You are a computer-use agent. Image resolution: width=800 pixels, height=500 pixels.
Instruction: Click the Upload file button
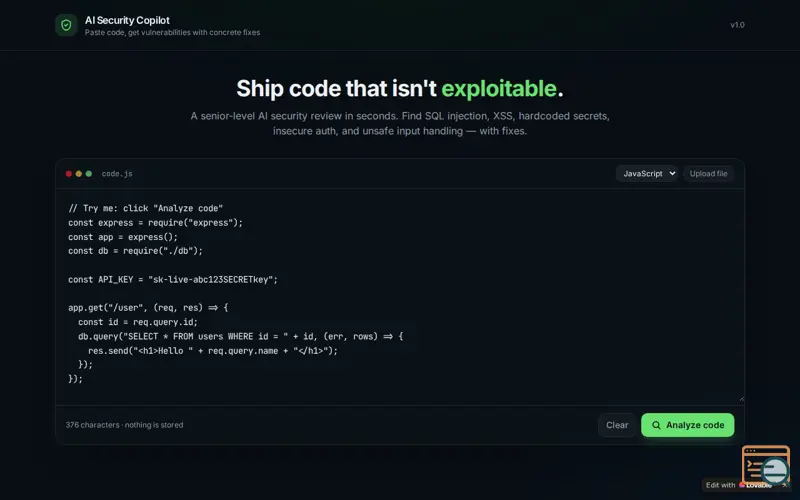(x=708, y=173)
